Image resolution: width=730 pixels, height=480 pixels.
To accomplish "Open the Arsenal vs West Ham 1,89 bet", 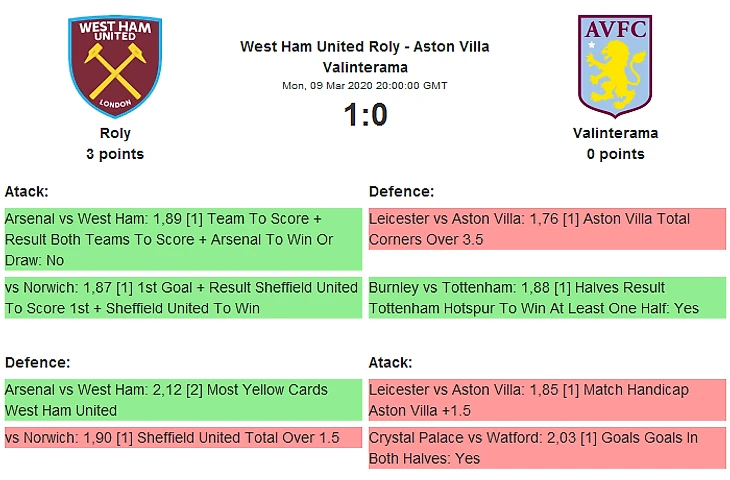I will [182, 238].
